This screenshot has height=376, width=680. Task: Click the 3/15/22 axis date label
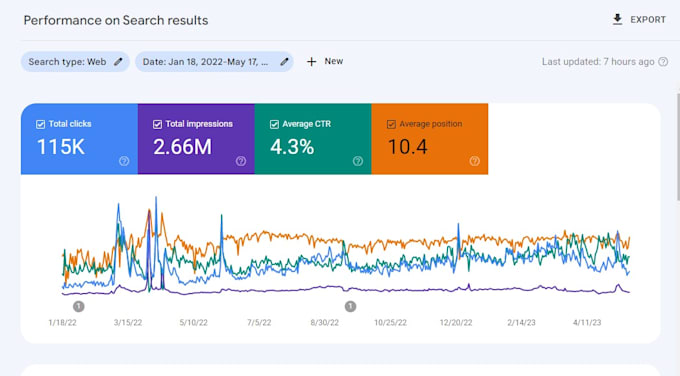pyautogui.click(x=128, y=323)
